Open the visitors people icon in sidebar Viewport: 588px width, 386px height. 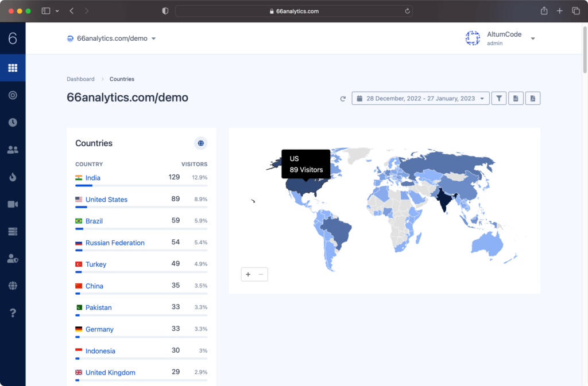tap(13, 150)
